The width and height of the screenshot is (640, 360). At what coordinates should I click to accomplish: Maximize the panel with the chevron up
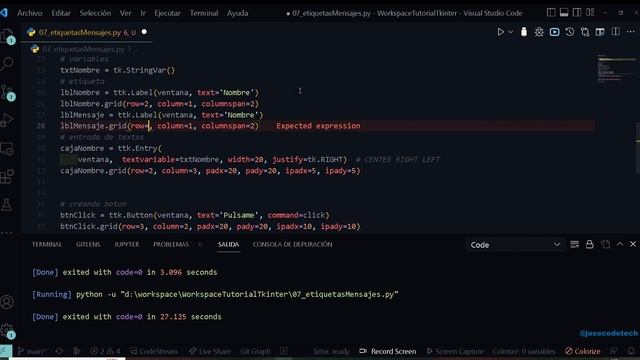click(620, 244)
